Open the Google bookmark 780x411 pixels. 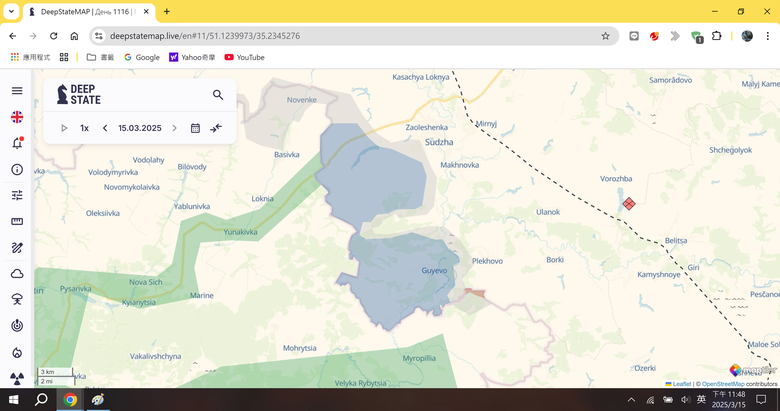pyautogui.click(x=142, y=57)
